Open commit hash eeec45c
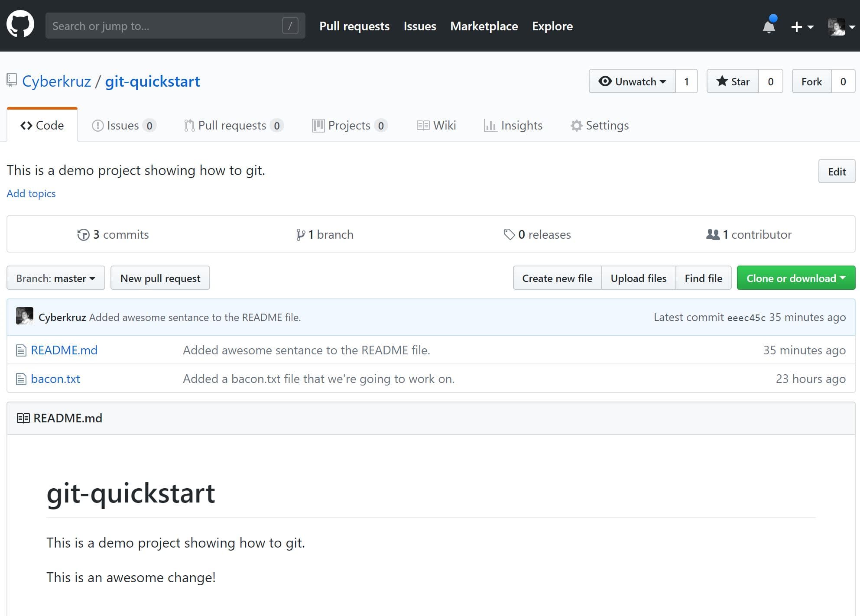 pyautogui.click(x=746, y=318)
